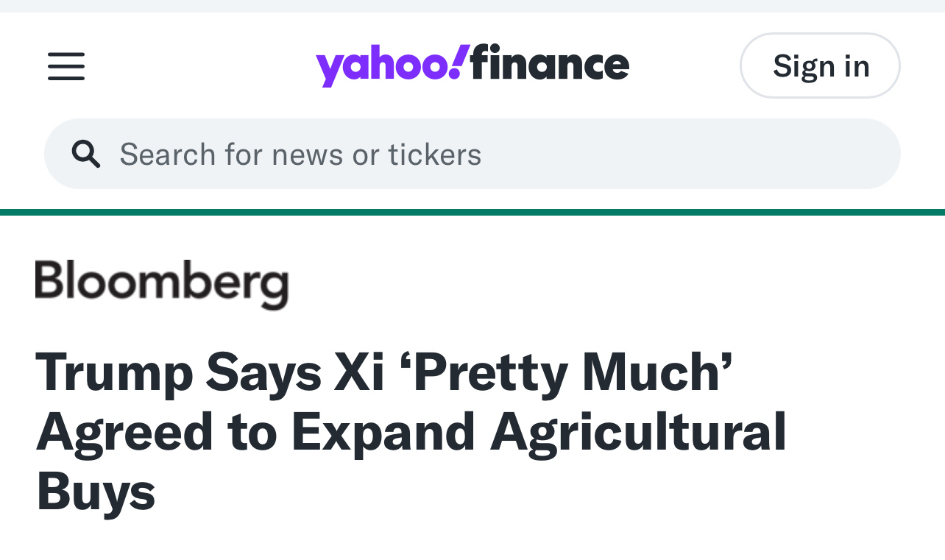
Task: Click the green divider bar under search
Action: click(473, 213)
